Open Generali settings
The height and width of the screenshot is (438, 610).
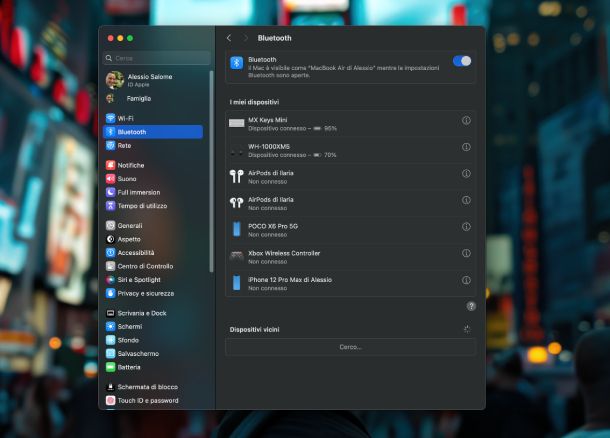point(153,226)
